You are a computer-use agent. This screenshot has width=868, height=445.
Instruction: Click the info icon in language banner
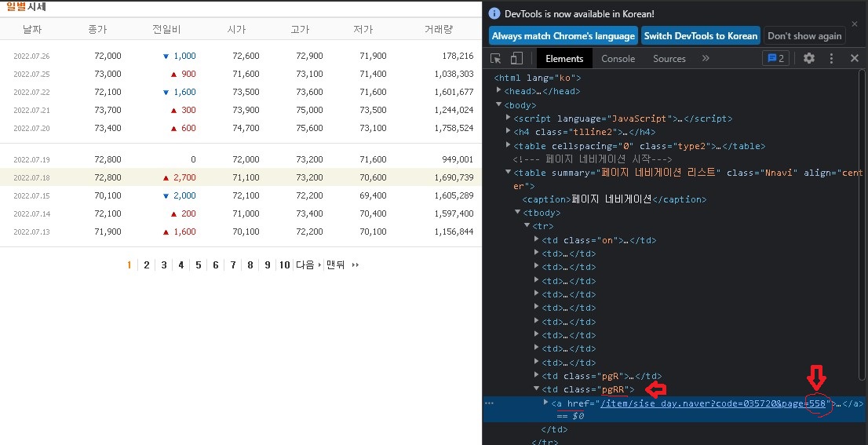(495, 14)
